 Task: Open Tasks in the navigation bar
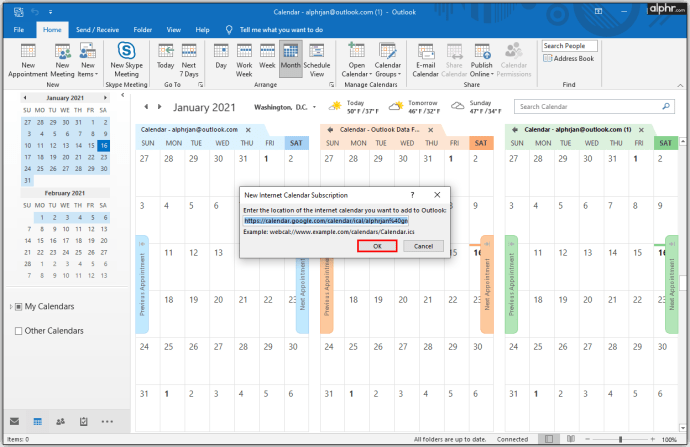[x=84, y=421]
